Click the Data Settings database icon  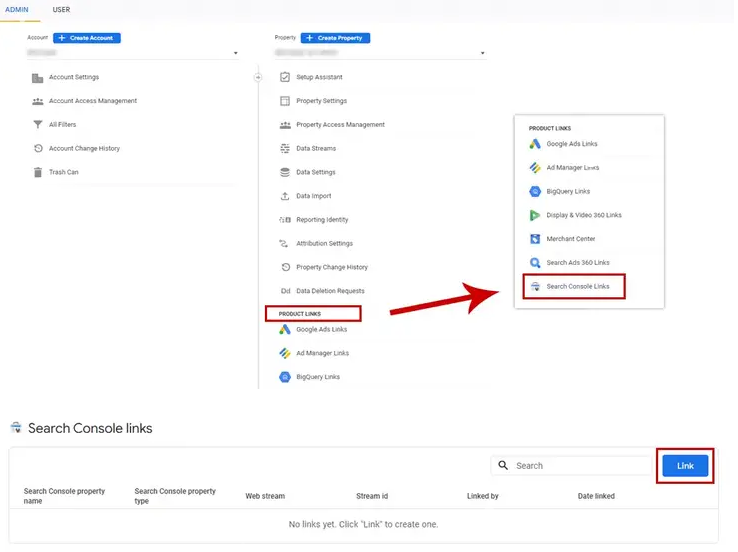tap(285, 172)
